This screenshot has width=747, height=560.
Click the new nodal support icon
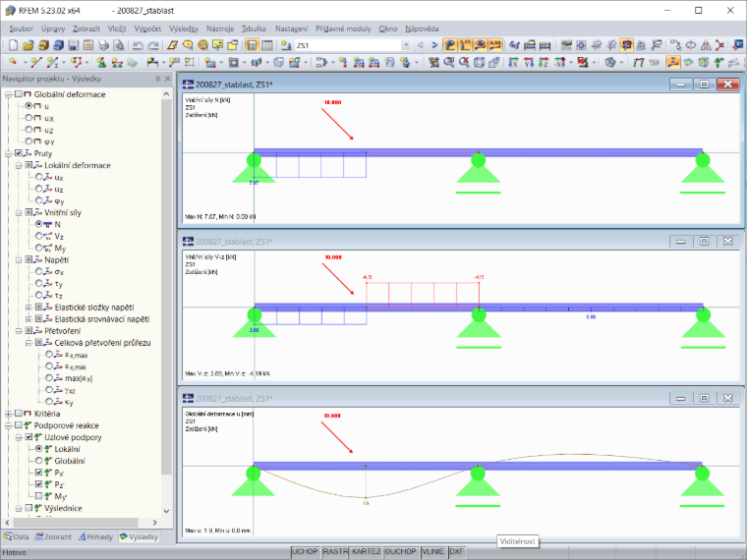coord(101,62)
